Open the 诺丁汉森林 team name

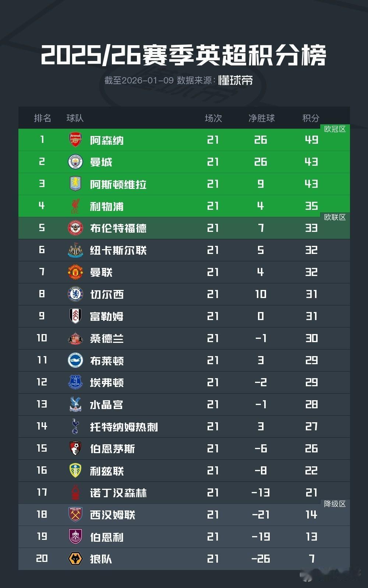point(118,493)
